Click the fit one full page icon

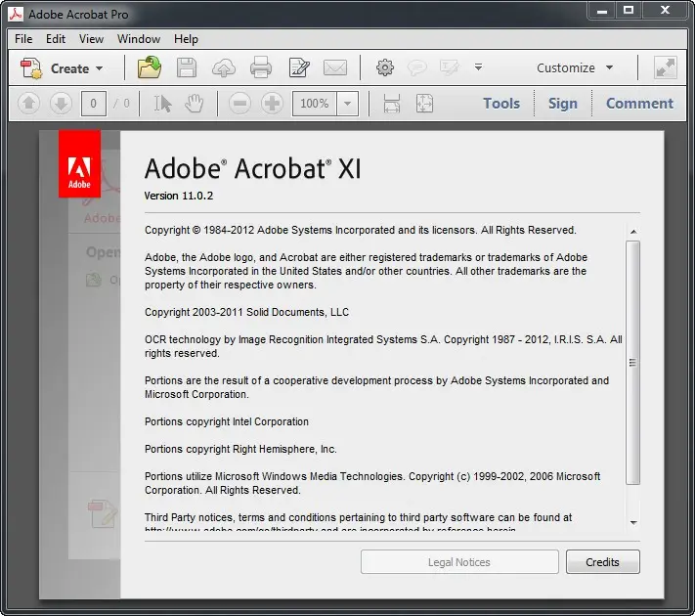(x=424, y=104)
